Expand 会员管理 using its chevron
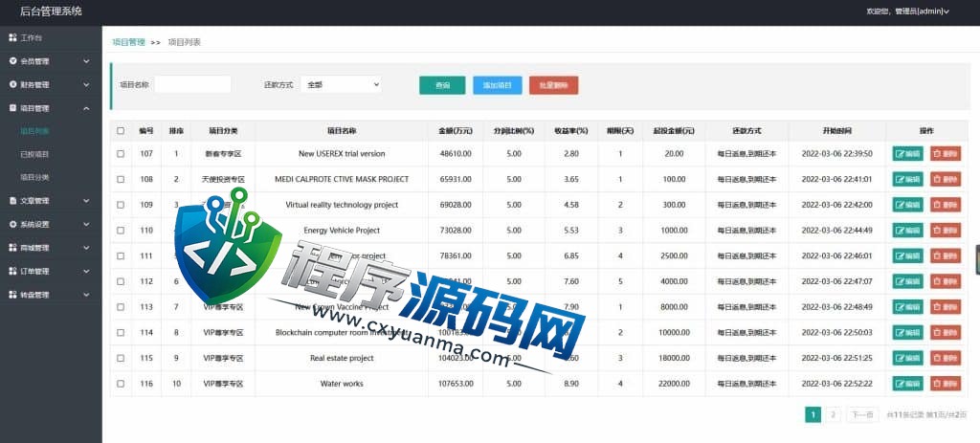The width and height of the screenshot is (980, 443). tap(86, 61)
